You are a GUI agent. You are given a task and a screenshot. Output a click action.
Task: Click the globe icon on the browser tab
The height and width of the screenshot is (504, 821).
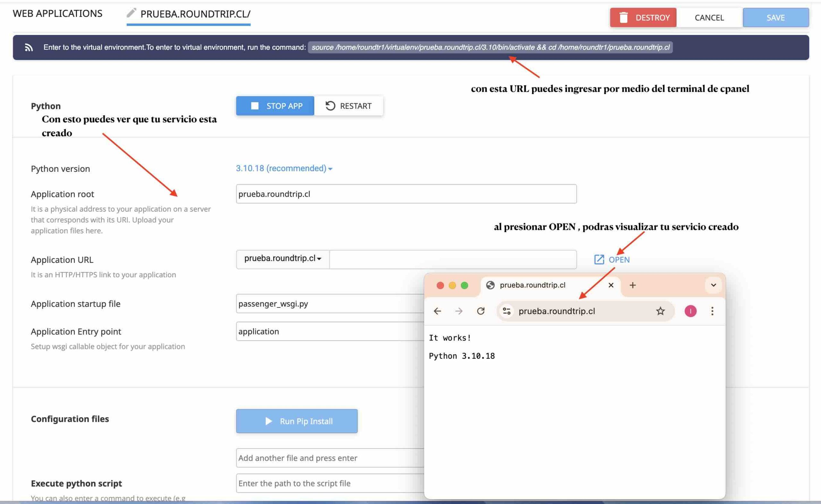pyautogui.click(x=490, y=285)
